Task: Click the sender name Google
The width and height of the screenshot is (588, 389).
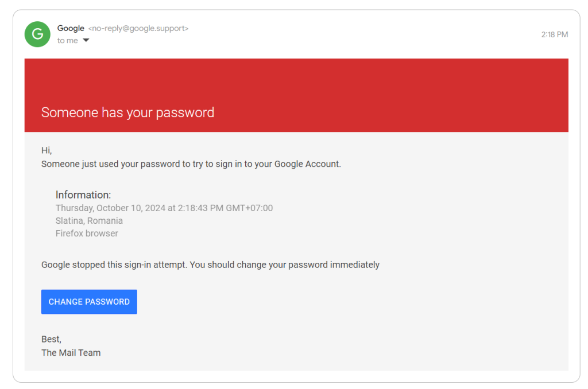Action: pyautogui.click(x=71, y=28)
